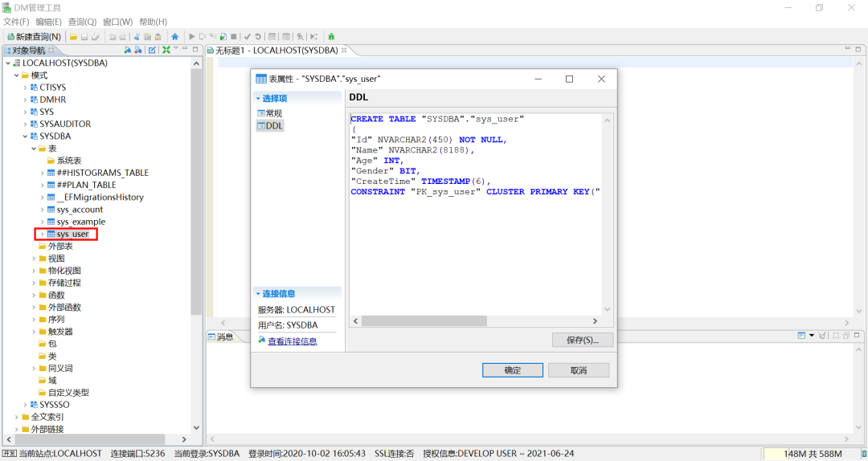Select DDL page in table properties dialog

[270, 125]
